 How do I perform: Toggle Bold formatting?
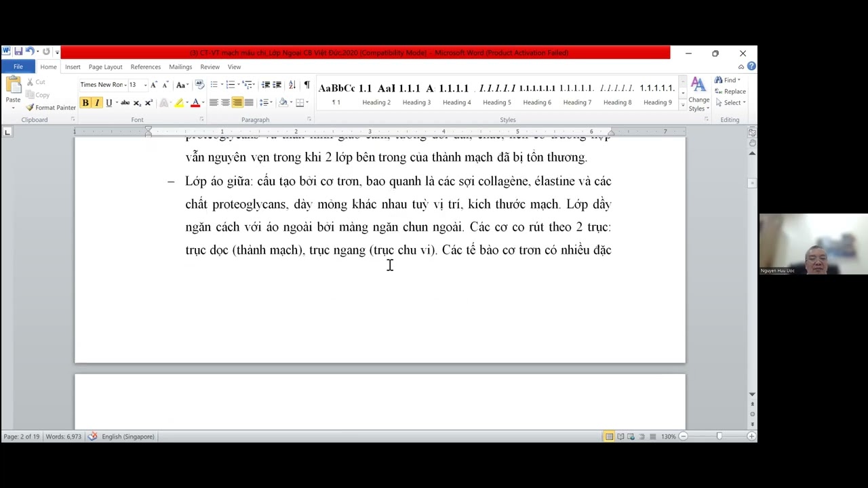pos(85,103)
